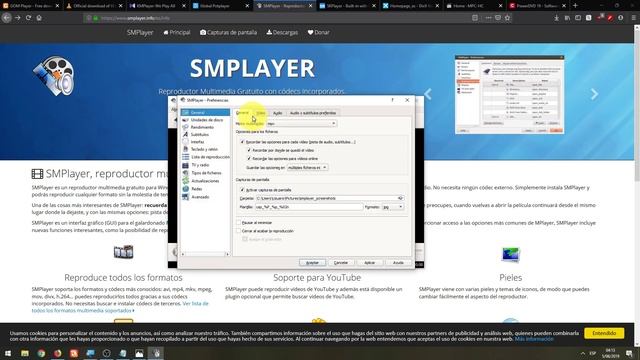
Task: Switch to Audio tab in Preferences
Action: click(x=278, y=113)
